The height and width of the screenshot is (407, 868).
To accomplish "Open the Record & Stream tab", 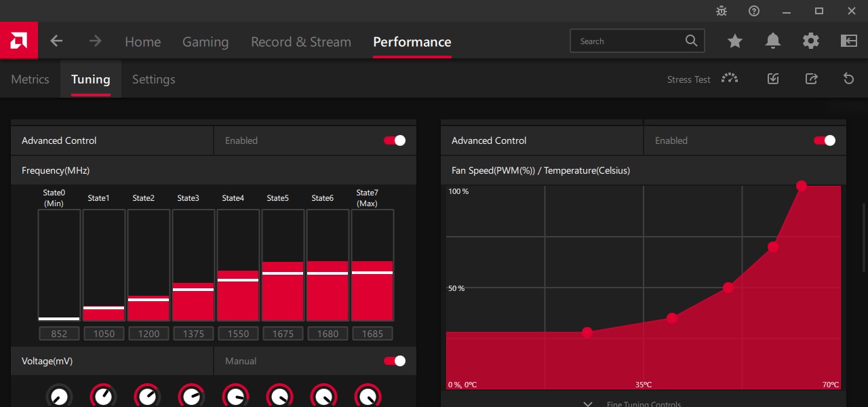I will [x=301, y=41].
